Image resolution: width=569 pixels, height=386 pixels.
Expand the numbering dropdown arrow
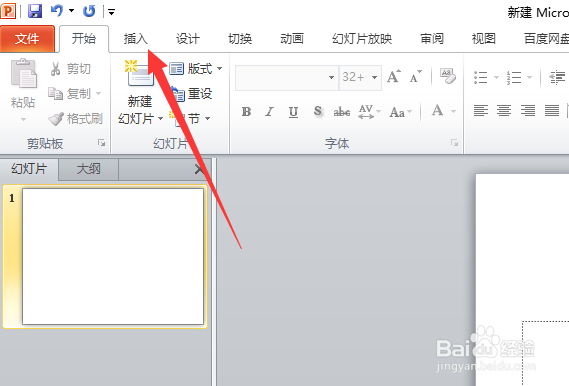tap(529, 77)
